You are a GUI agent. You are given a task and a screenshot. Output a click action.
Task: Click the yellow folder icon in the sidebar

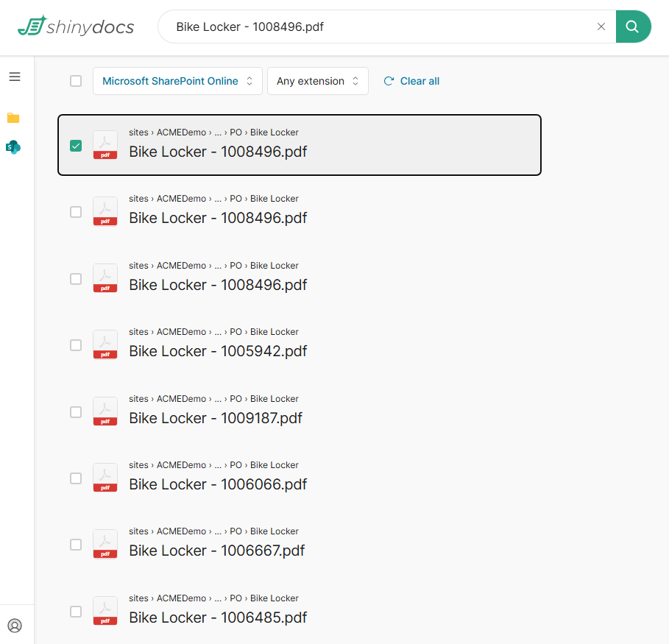click(13, 118)
